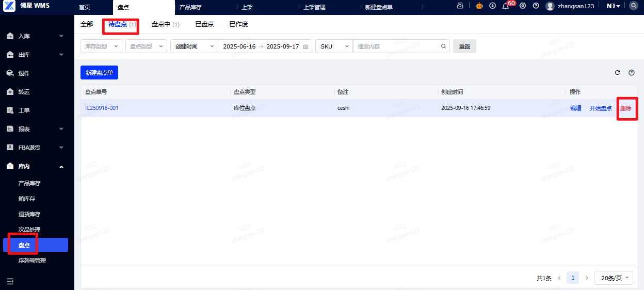This screenshot has height=290, width=644.
Task: Click the 新建盘点单 blue button
Action: tap(99, 73)
